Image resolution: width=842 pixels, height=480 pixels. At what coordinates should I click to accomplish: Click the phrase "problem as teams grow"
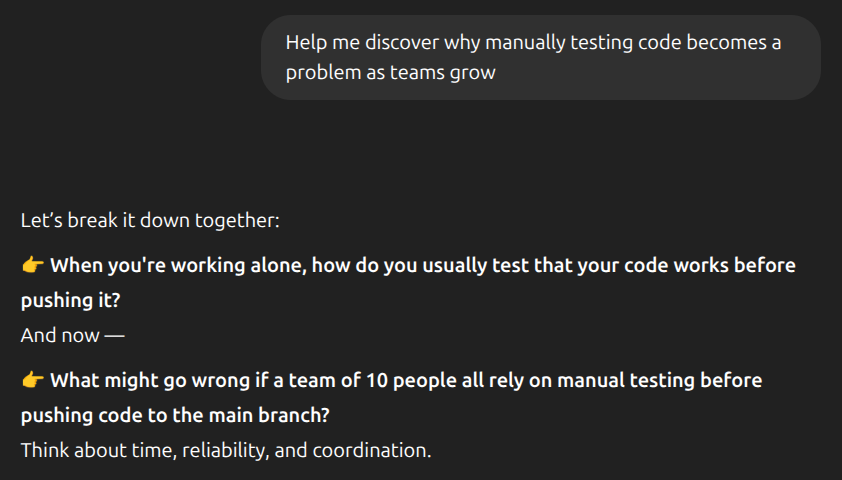pyautogui.click(x=391, y=73)
